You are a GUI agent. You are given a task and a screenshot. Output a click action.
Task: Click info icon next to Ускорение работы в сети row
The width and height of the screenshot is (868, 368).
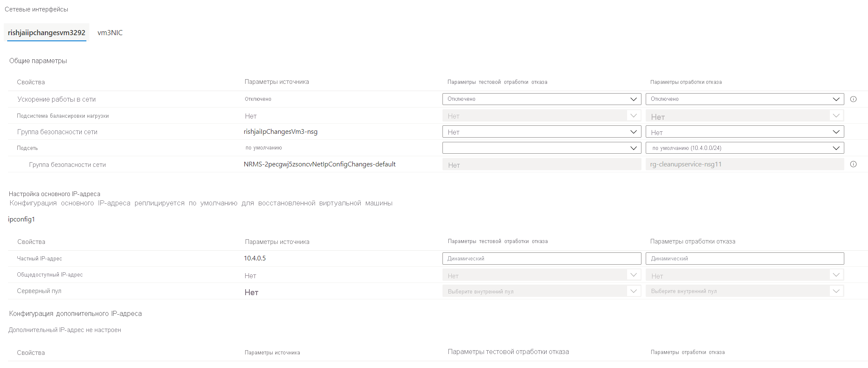click(853, 99)
